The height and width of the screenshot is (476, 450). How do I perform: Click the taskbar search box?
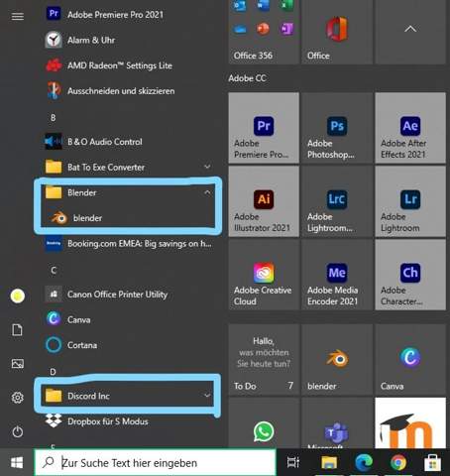156,462
